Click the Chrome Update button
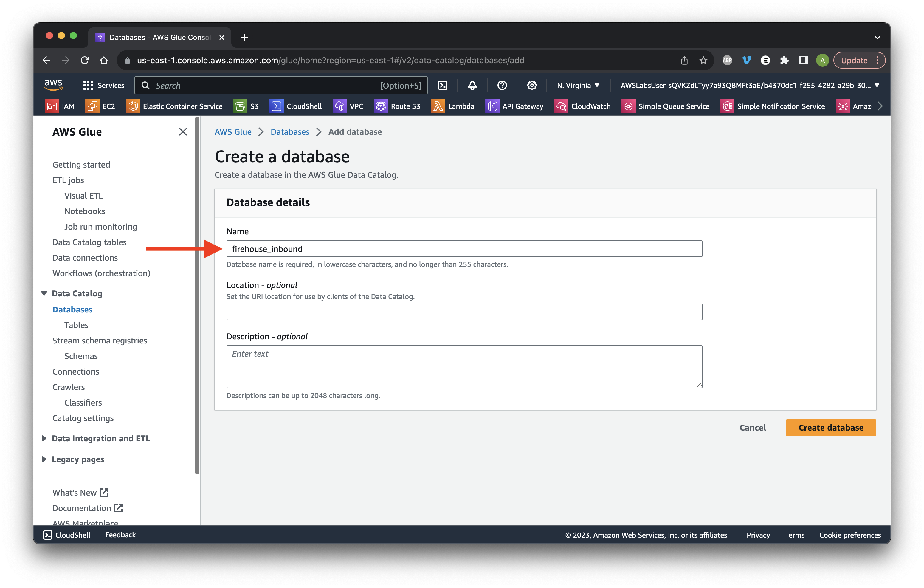Image resolution: width=924 pixels, height=588 pixels. (859, 60)
